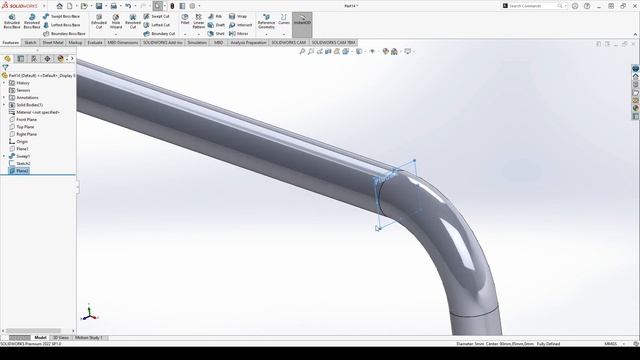Select the Lofted Boss/Base command
Screen dimensions: 640x360
click(x=61, y=25)
